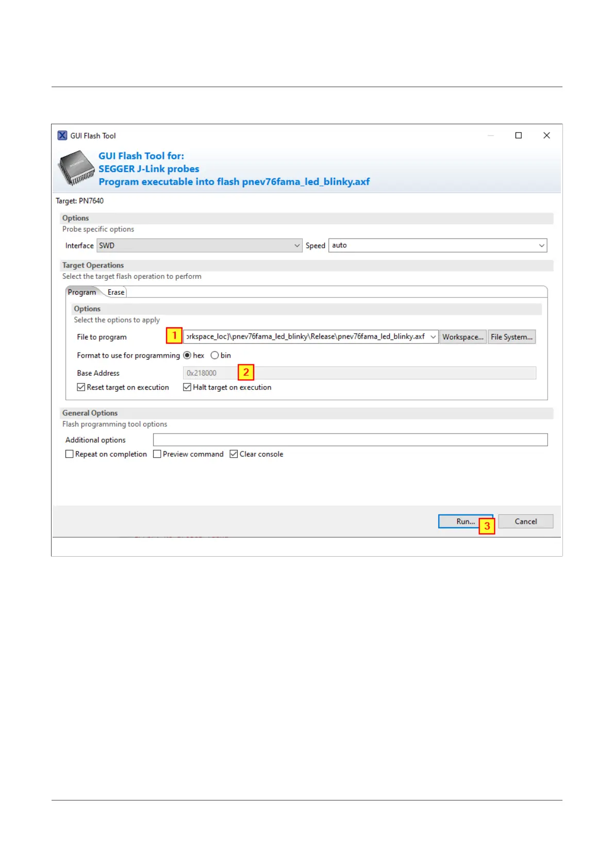Minimize the GUI Flash Tool window
The height and width of the screenshot is (868, 614).
(x=491, y=136)
